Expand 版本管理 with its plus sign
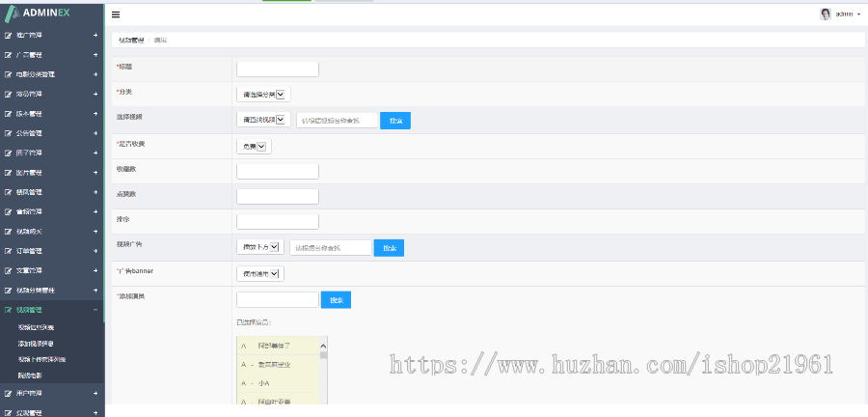 tap(95, 114)
